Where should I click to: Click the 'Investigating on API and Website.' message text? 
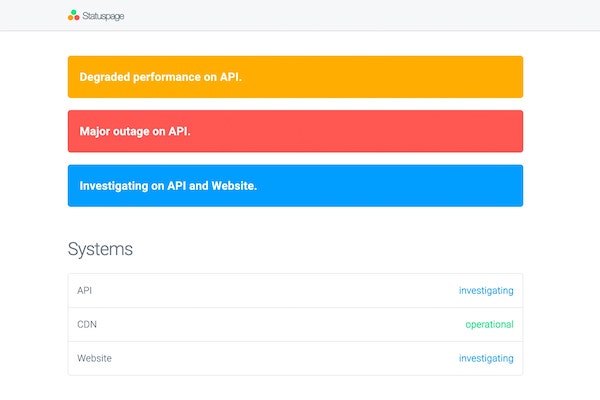click(x=168, y=186)
